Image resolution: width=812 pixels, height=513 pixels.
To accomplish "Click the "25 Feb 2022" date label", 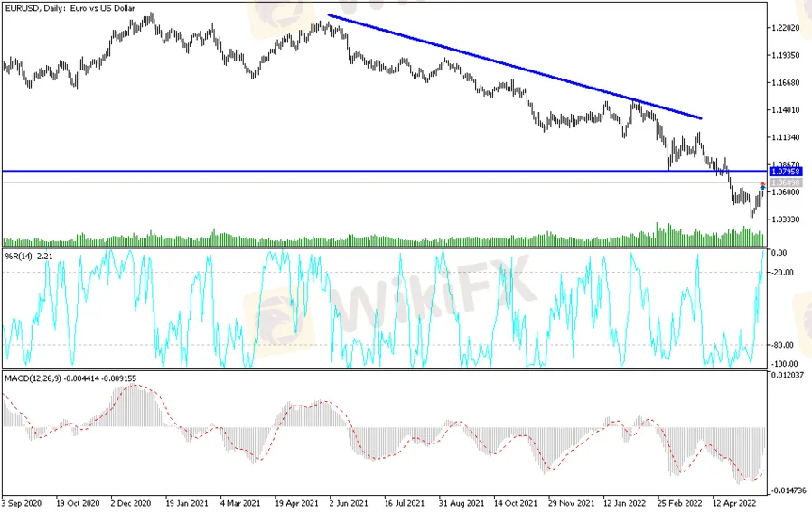I will point(679,503).
